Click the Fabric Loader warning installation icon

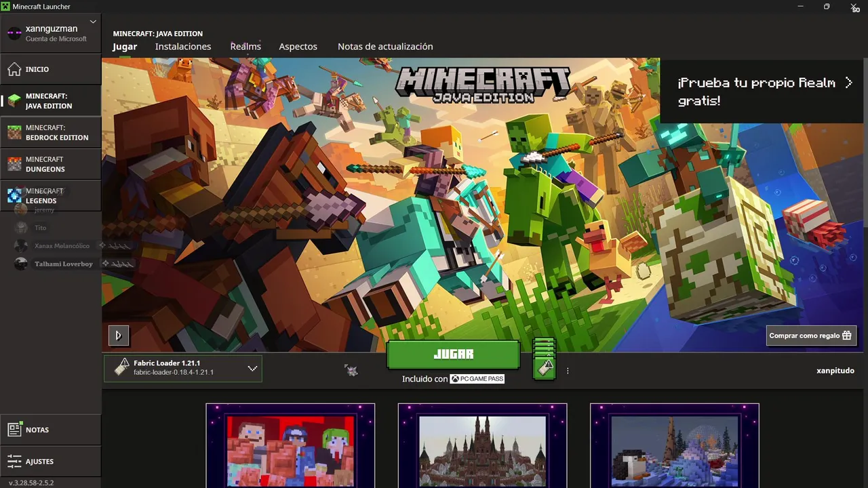(x=121, y=367)
